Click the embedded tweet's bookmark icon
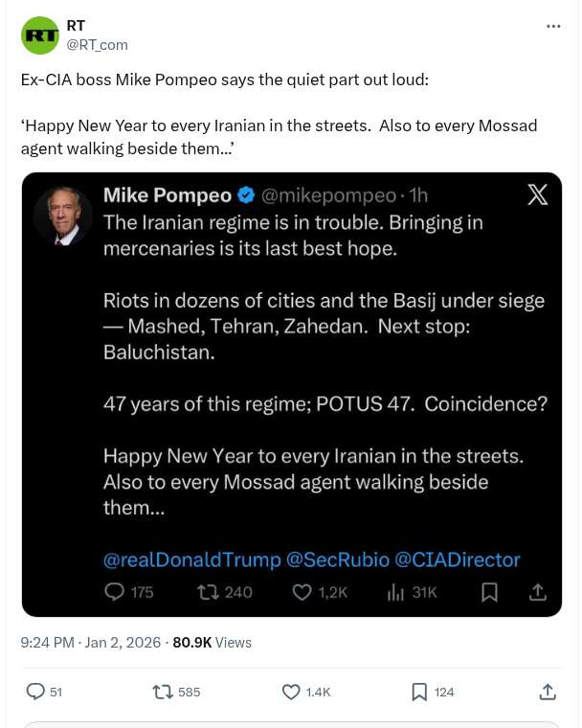 [489, 592]
